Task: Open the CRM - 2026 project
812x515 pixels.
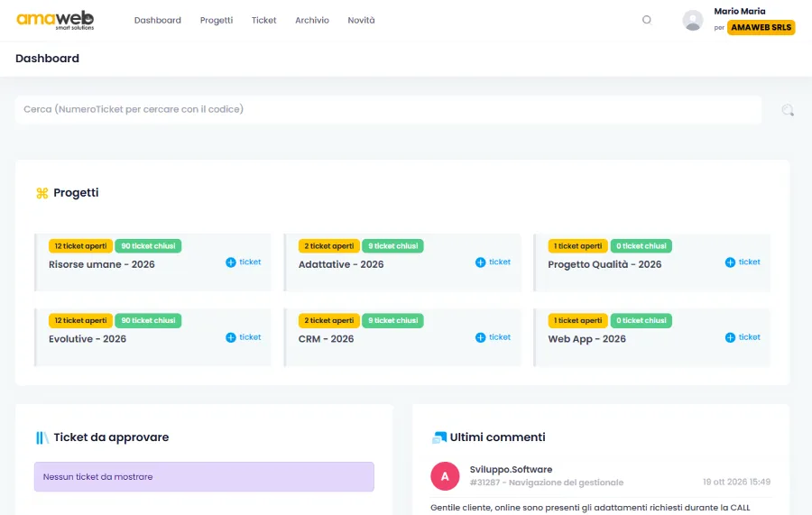Action: (326, 339)
